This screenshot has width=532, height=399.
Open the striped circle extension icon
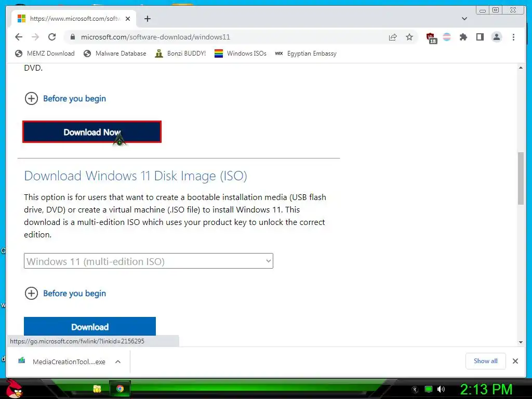point(447,37)
